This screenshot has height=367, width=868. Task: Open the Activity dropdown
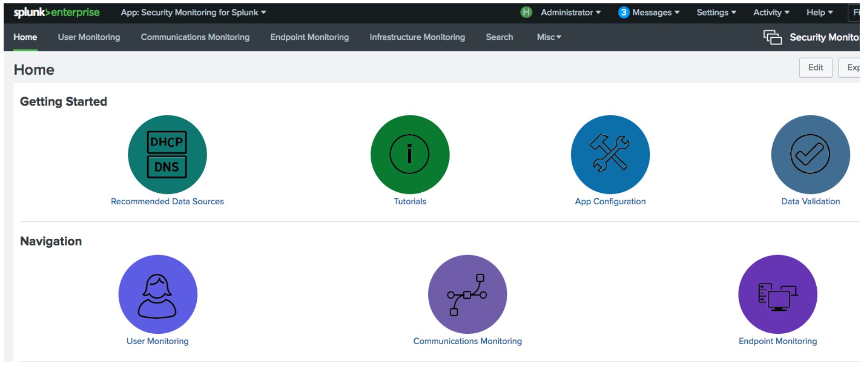coord(771,12)
